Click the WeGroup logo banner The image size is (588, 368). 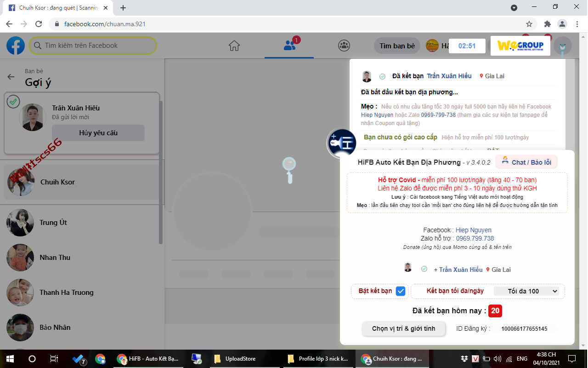(x=520, y=46)
